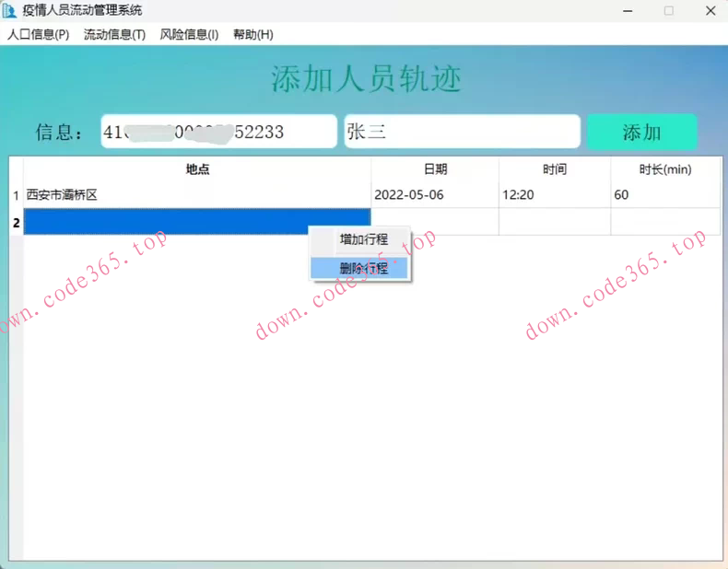
Task: Minimize the 疫情人员流动管理系统 window
Action: point(628,10)
